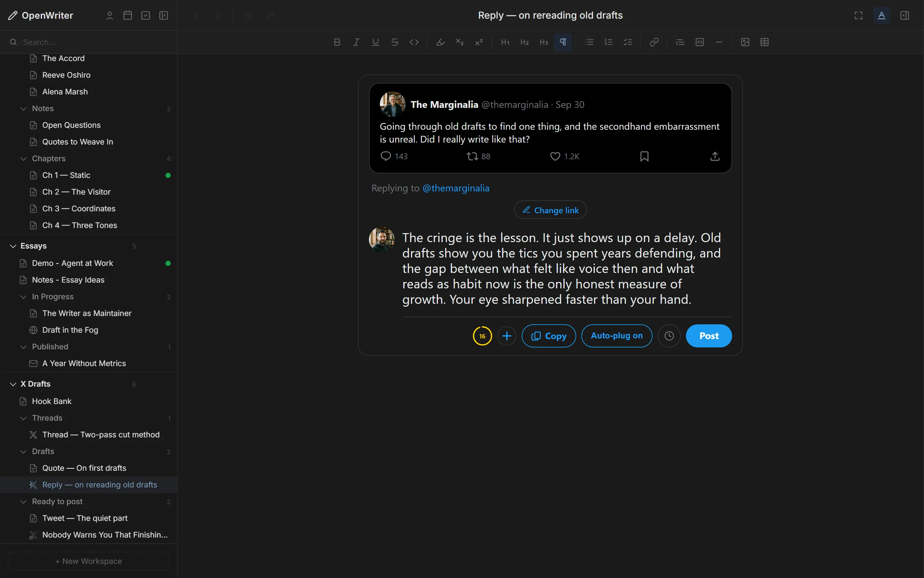Collapse the Threads folder
The width and height of the screenshot is (924, 578).
[23, 418]
